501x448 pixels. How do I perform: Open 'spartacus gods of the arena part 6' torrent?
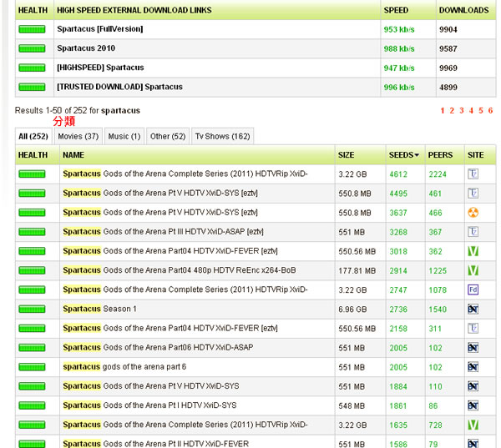click(124, 366)
